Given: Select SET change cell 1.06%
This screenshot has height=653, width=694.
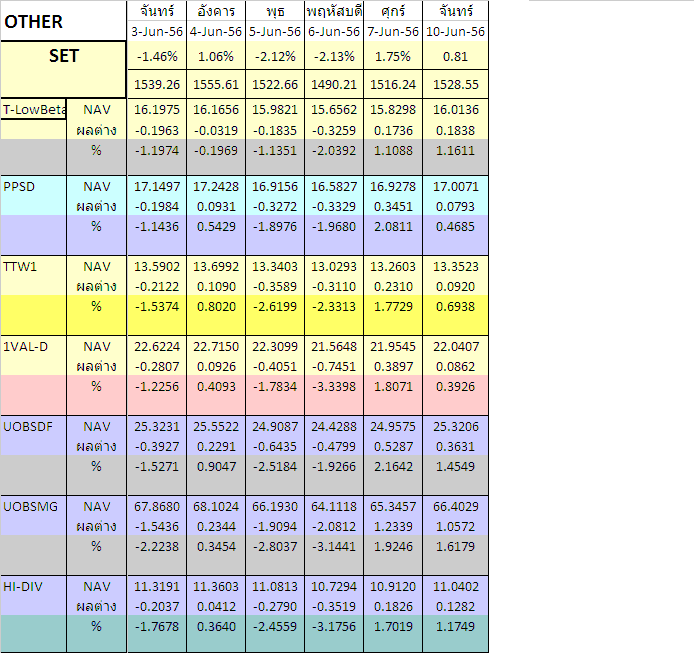Looking at the screenshot, I should (x=216, y=56).
